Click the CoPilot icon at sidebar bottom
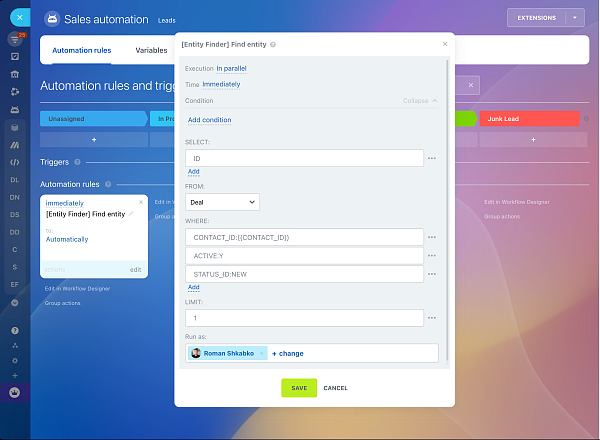The height and width of the screenshot is (440, 600). pyautogui.click(x=15, y=391)
